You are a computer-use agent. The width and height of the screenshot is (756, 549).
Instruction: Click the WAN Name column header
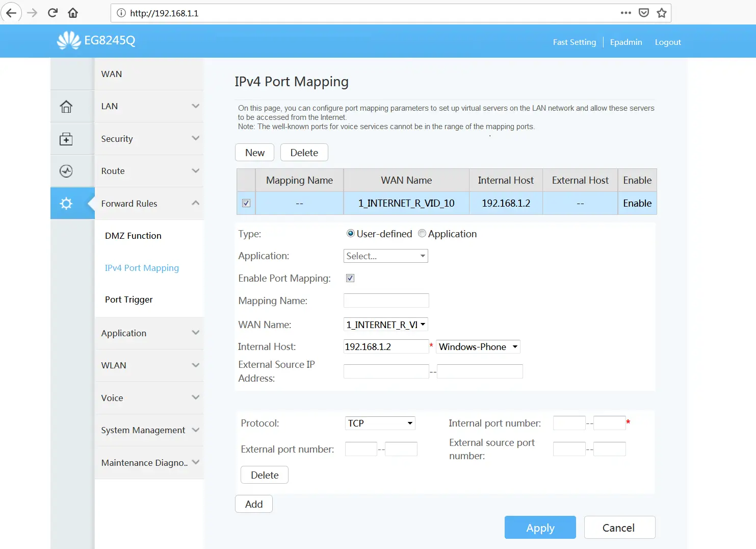click(406, 180)
